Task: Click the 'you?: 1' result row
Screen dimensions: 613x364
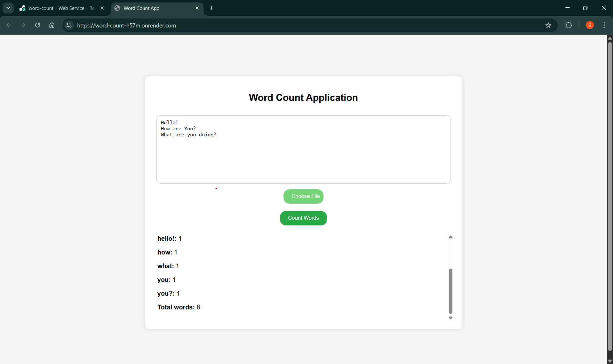Action: coord(169,293)
